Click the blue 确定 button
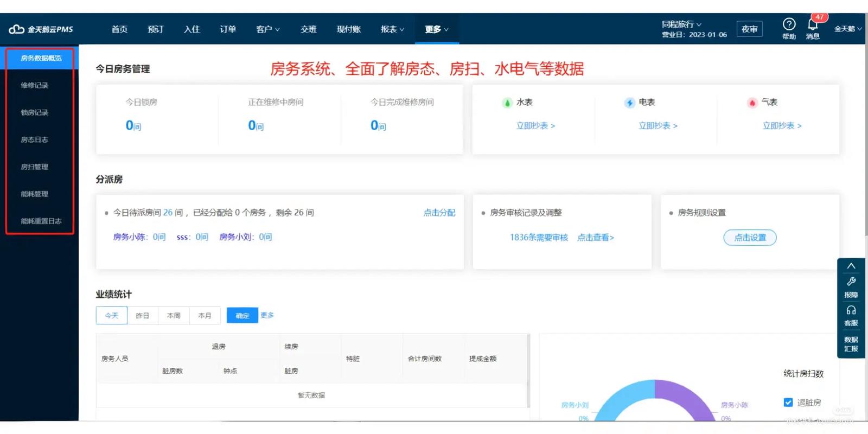 242,315
